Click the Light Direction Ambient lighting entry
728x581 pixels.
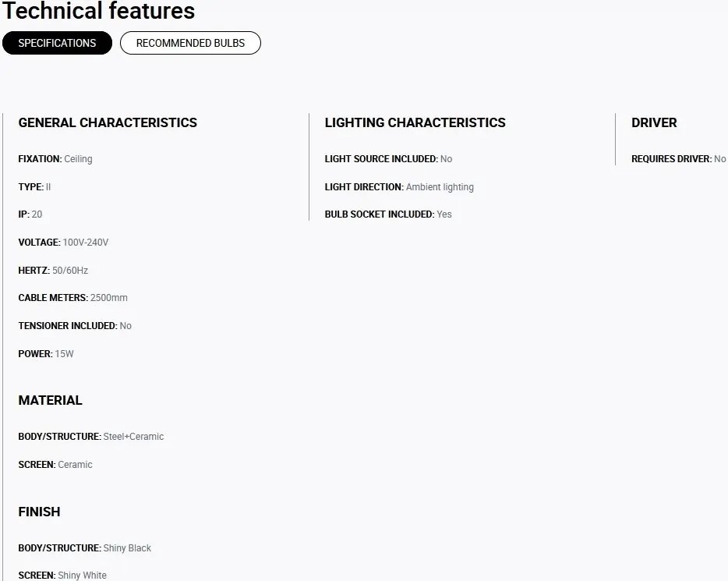(x=399, y=187)
